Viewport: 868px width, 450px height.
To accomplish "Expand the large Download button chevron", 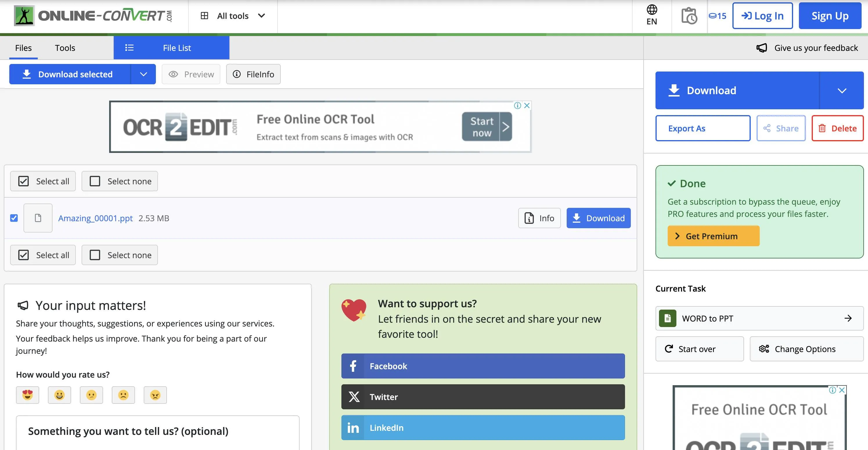I will coord(842,90).
